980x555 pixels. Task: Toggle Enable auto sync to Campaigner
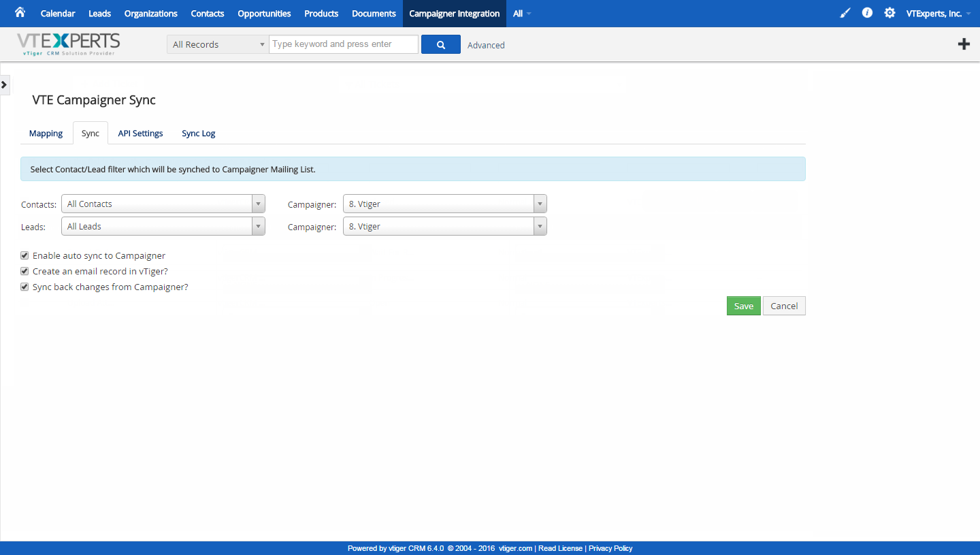(x=24, y=255)
